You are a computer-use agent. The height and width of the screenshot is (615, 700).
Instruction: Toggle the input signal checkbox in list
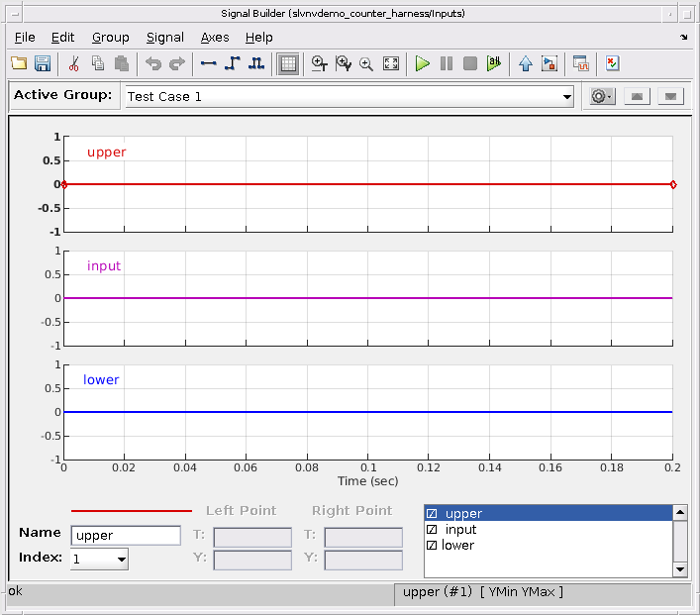click(432, 530)
